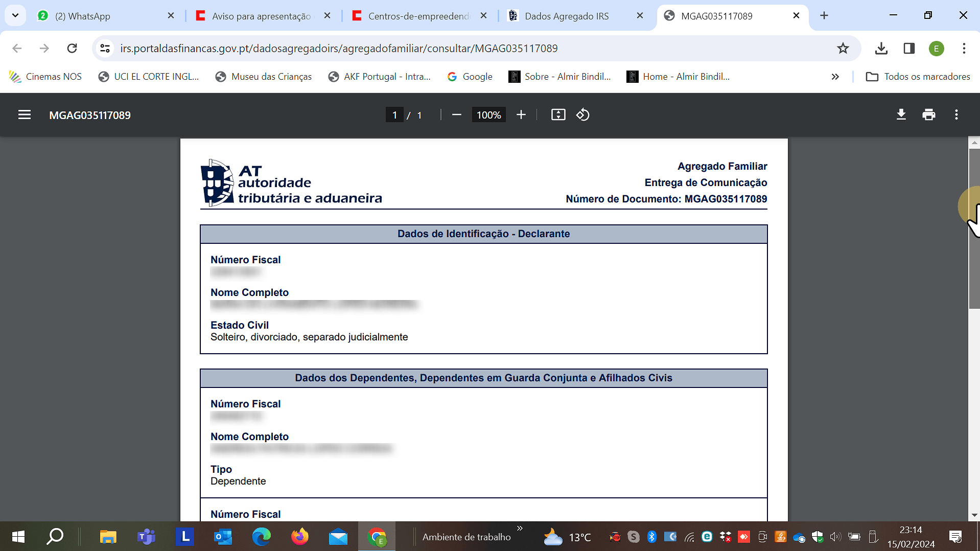Zoom out of the PDF
This screenshot has height=551, width=980.
pyautogui.click(x=457, y=115)
